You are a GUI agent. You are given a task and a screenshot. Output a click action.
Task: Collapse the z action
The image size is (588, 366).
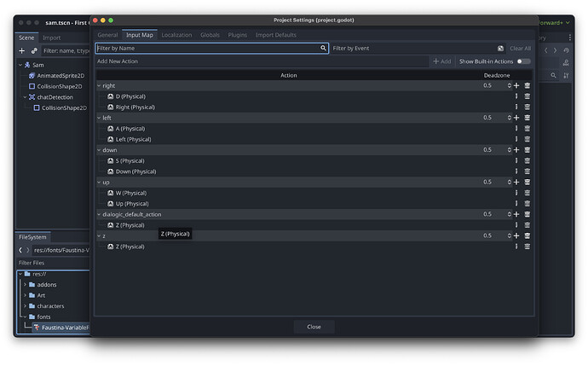click(99, 235)
